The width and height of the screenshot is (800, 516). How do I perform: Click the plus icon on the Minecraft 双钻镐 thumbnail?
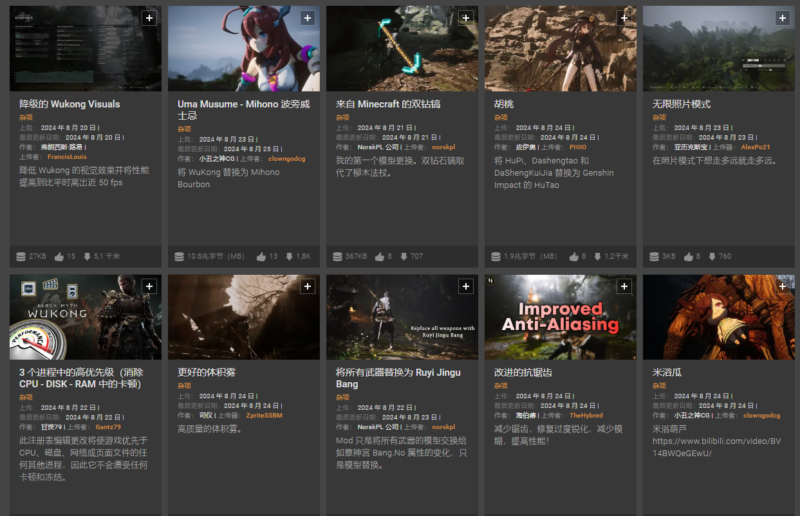(465, 18)
